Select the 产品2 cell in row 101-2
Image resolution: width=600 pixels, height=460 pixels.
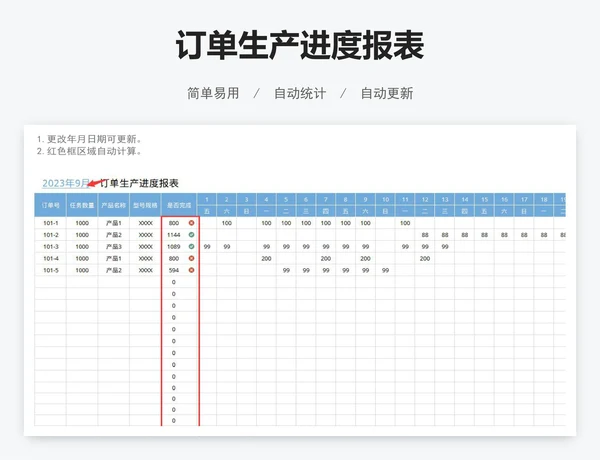point(114,235)
